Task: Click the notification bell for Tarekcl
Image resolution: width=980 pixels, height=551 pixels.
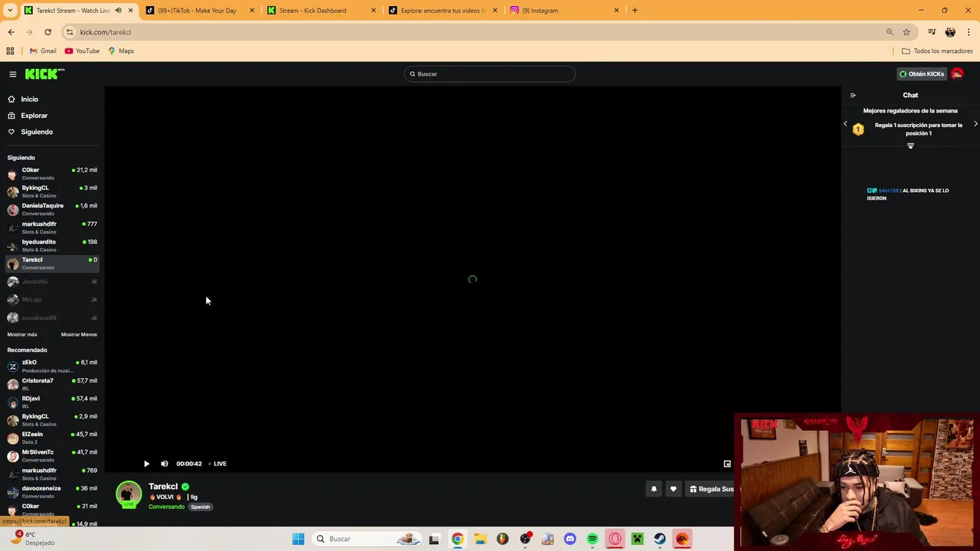Action: (x=654, y=489)
